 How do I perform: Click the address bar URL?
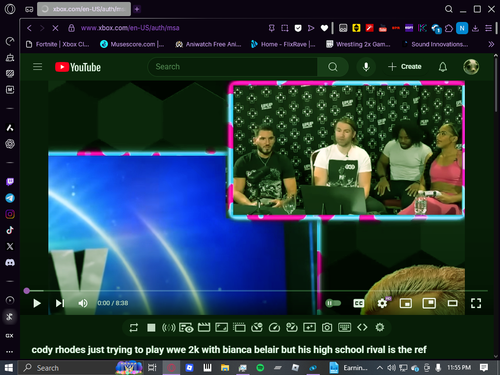tap(130, 28)
